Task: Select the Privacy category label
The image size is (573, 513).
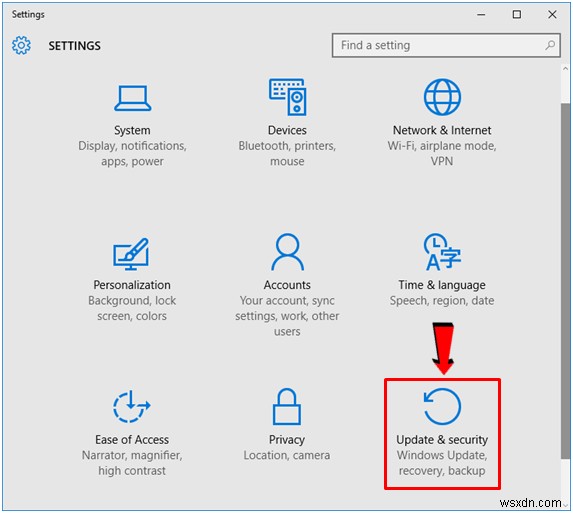Action: (x=287, y=440)
